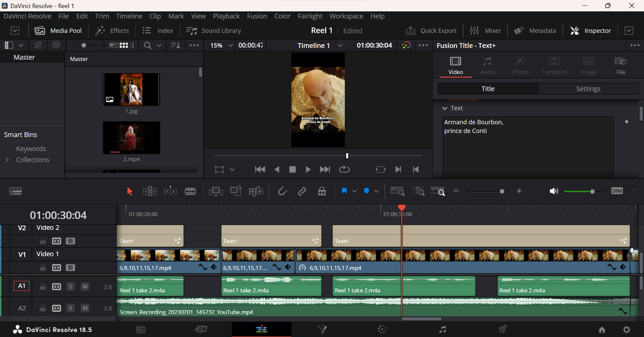Open the Fusion menu
Image resolution: width=644 pixels, height=337 pixels.
(x=257, y=16)
